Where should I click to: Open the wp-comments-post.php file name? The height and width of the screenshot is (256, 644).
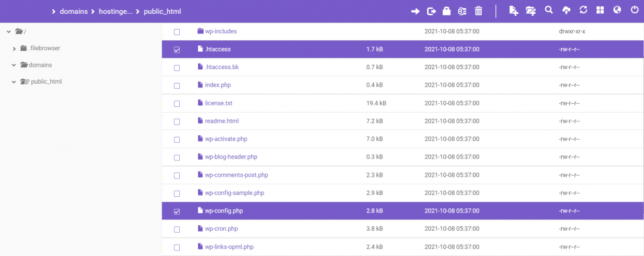[x=236, y=175]
